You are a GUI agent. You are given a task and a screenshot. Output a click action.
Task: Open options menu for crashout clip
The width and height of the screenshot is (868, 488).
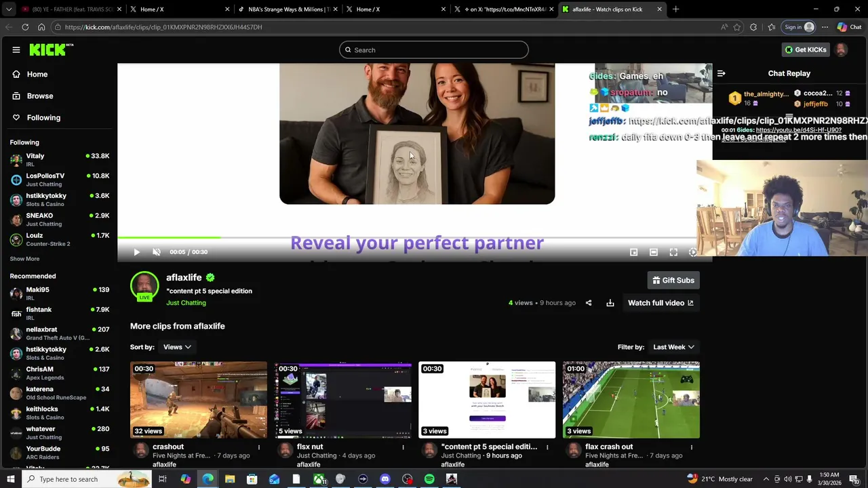pyautogui.click(x=258, y=447)
